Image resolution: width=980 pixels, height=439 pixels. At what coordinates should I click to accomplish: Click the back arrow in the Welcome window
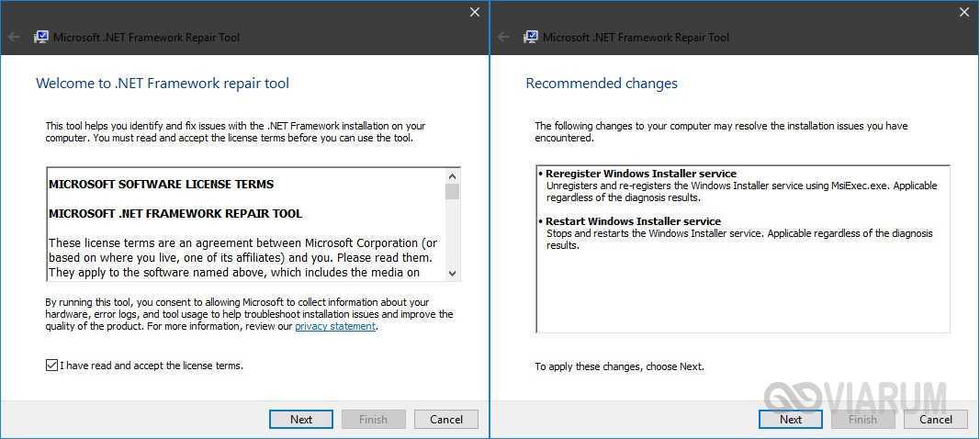click(x=13, y=37)
